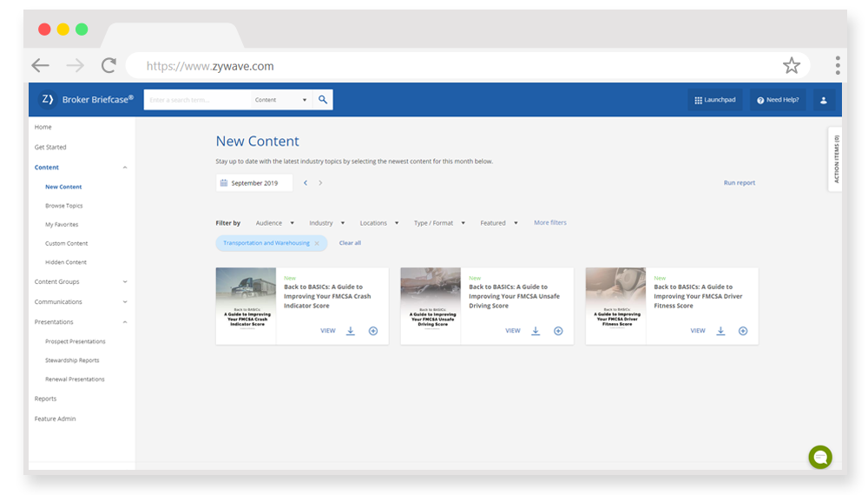
Task: Collapse the Content sidebar section
Action: 125,168
